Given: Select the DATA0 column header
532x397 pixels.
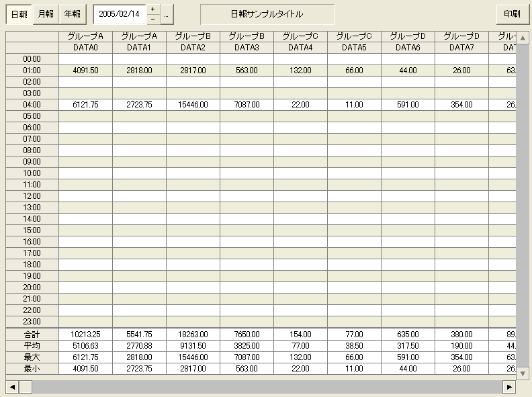Looking at the screenshot, I should click(85, 48).
